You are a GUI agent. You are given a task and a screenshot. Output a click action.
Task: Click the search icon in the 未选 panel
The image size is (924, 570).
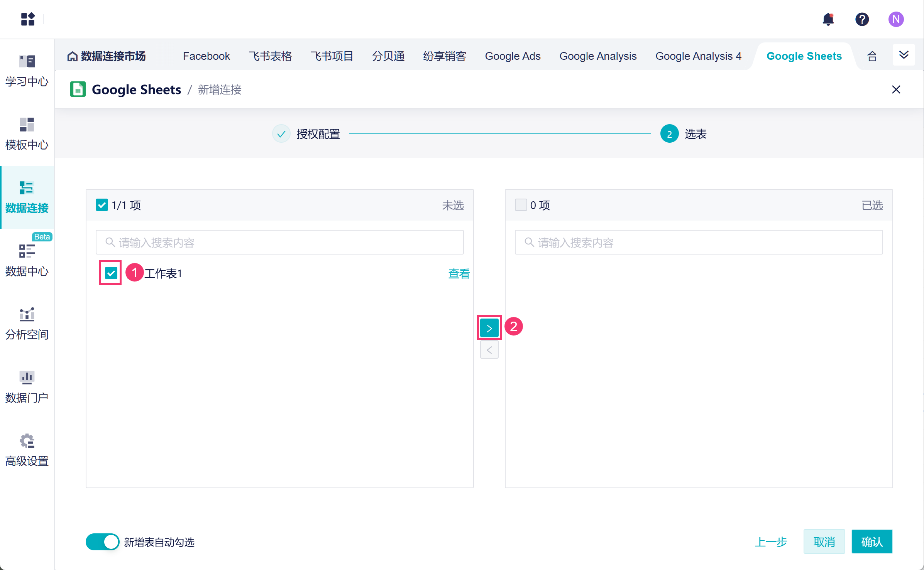(x=110, y=242)
